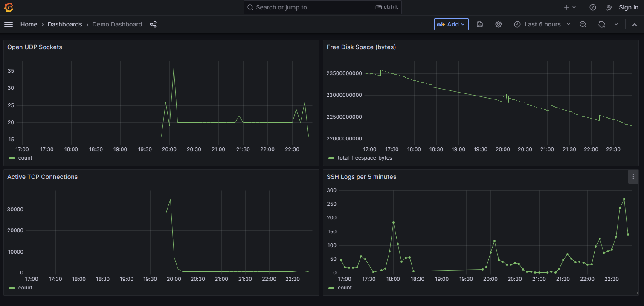Open dashboard settings gear
Screen dimensions: 644x306
[x=499, y=24]
